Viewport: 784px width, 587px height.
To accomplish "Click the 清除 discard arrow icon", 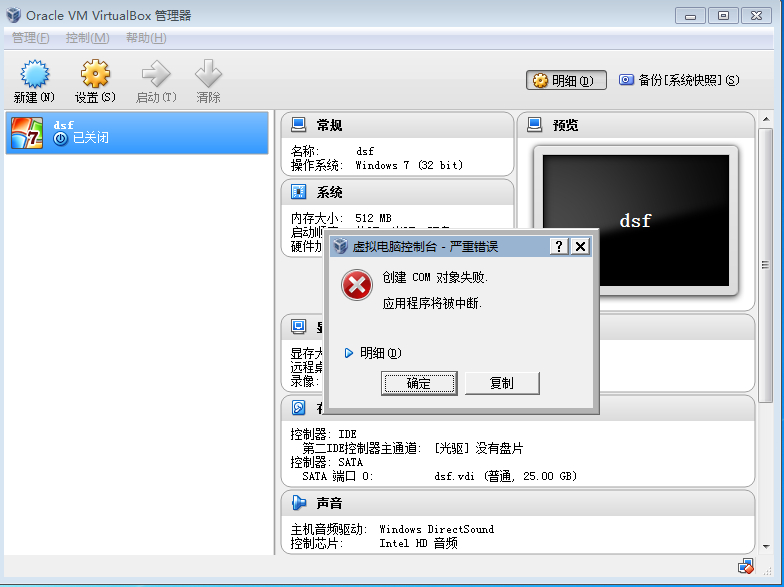I will [208, 74].
